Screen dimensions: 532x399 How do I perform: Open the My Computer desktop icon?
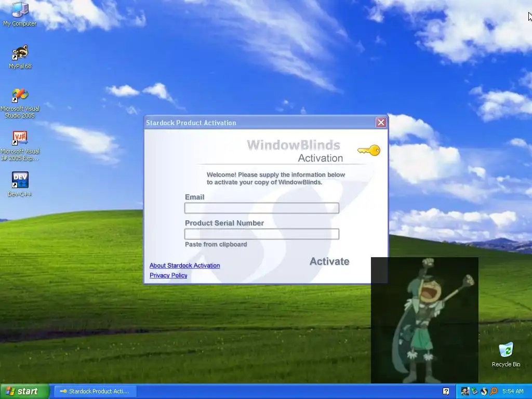20,14
